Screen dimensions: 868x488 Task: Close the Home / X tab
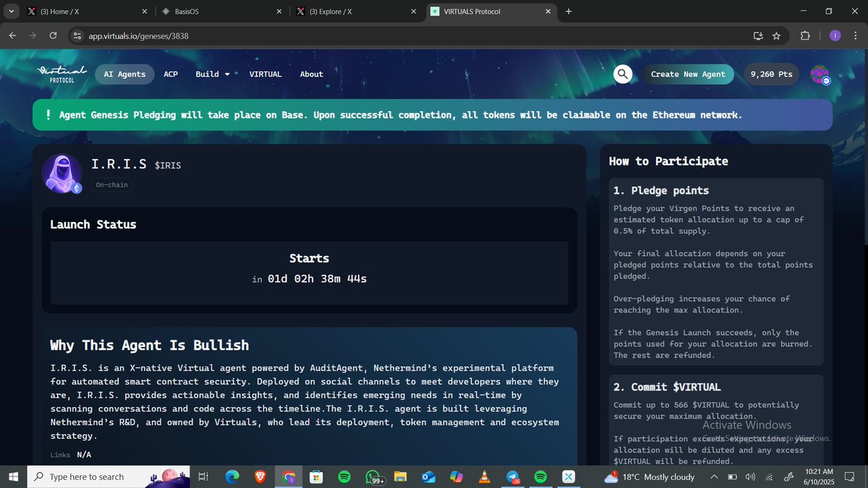tap(145, 12)
